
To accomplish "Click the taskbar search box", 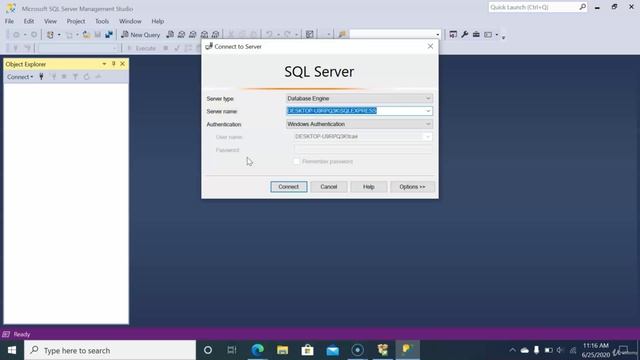I will 110,350.
